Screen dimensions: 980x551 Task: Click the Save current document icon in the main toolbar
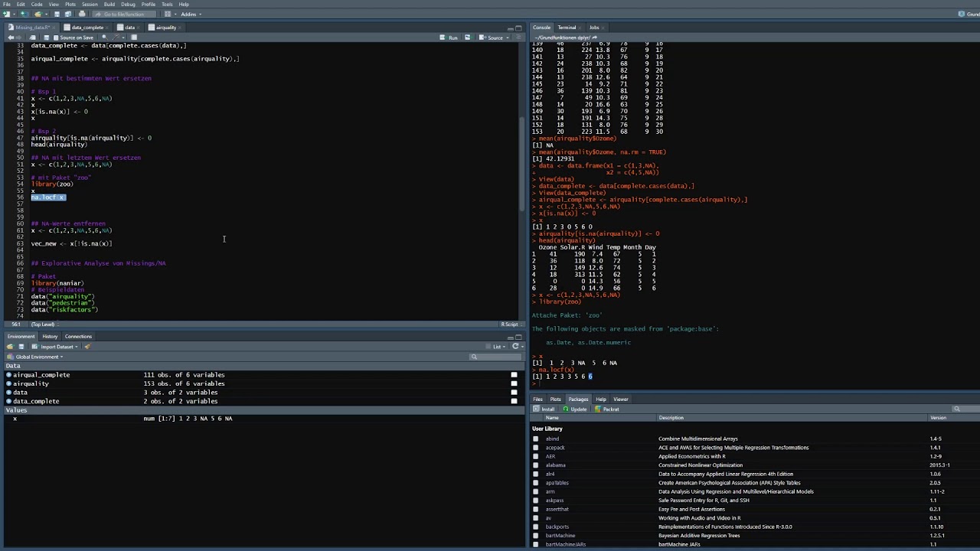coord(57,14)
